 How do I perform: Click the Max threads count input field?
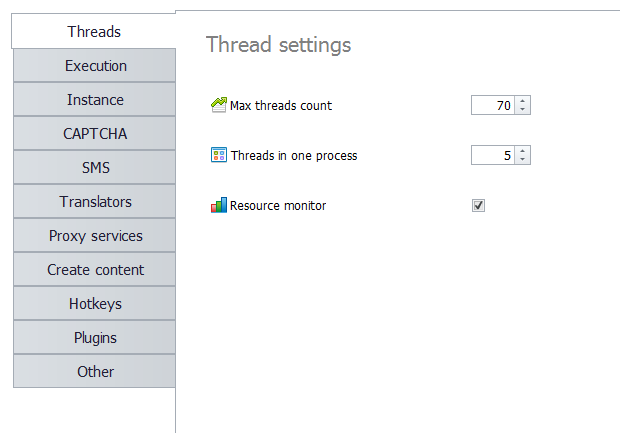point(494,105)
